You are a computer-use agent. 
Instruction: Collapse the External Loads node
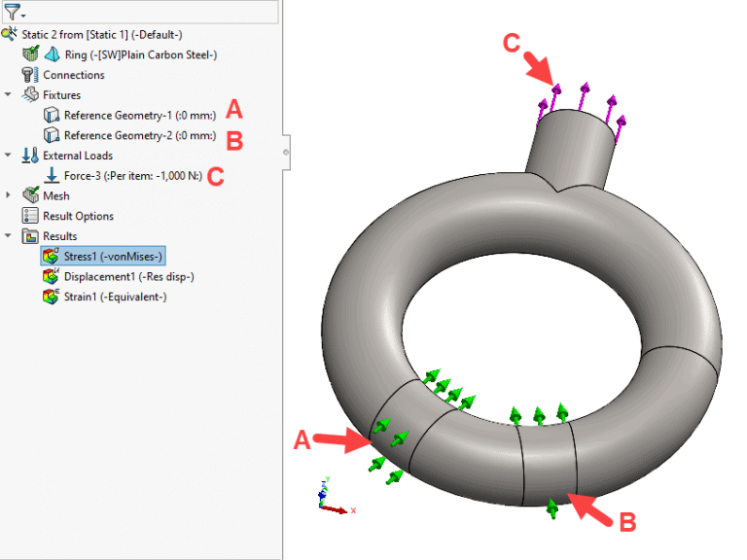click(x=9, y=156)
